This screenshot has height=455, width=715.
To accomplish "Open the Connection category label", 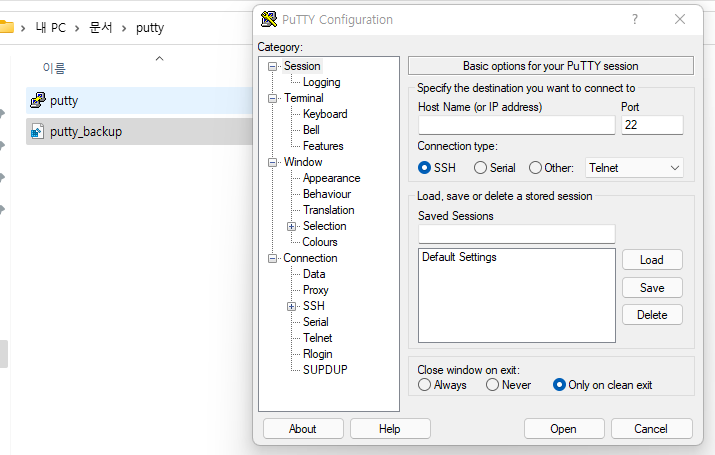I will (x=310, y=258).
